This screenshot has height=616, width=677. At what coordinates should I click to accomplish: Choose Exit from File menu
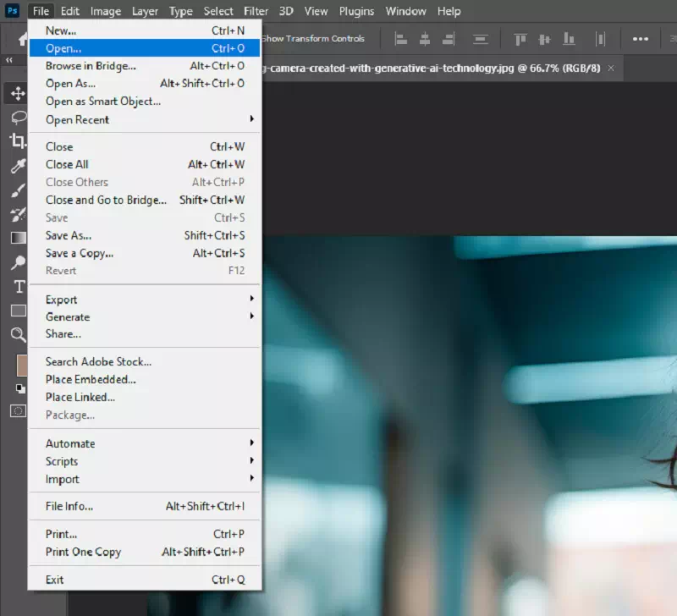point(145,580)
